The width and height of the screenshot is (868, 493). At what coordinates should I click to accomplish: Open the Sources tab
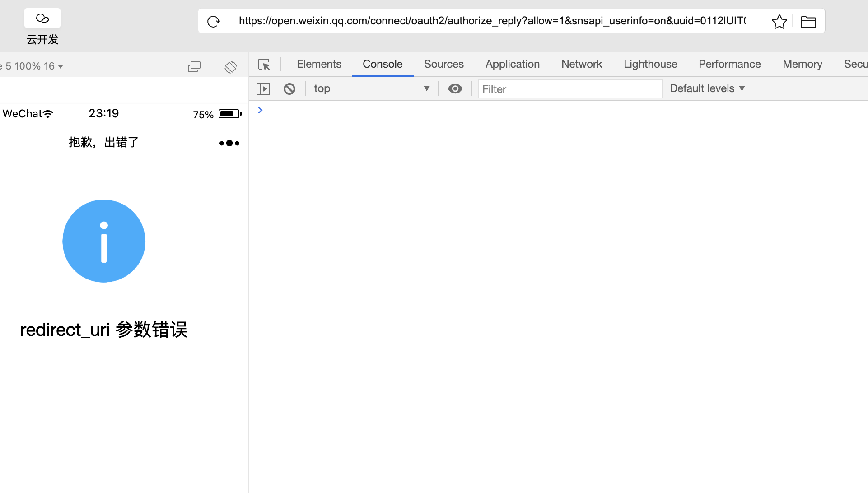coord(443,64)
